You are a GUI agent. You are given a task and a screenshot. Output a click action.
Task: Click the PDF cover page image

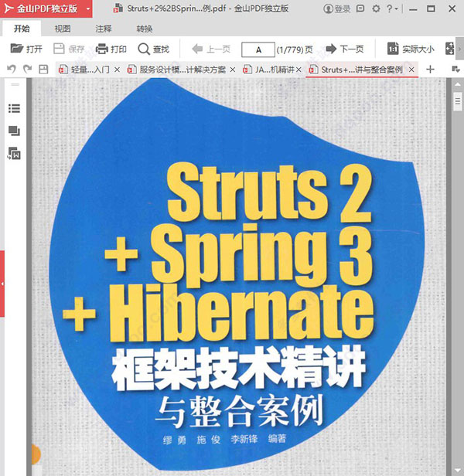click(239, 277)
